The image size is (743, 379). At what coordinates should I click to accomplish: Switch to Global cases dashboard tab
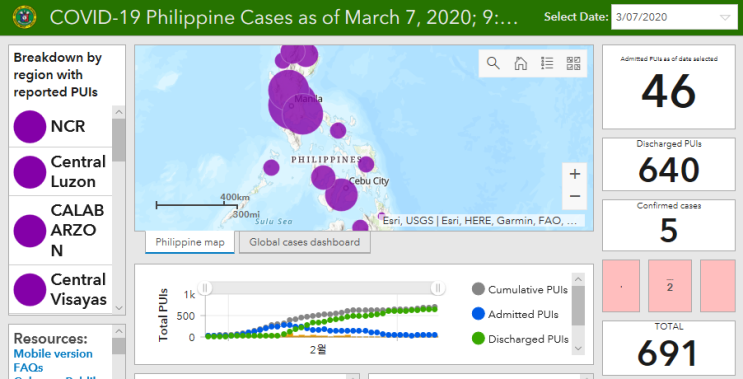tap(305, 242)
